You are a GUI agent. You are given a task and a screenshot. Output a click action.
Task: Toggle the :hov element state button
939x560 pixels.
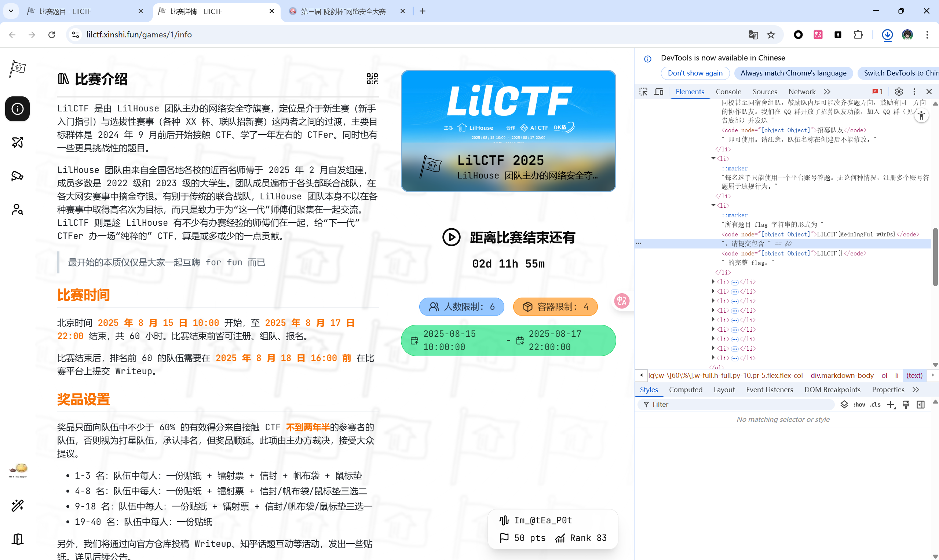tap(859, 405)
